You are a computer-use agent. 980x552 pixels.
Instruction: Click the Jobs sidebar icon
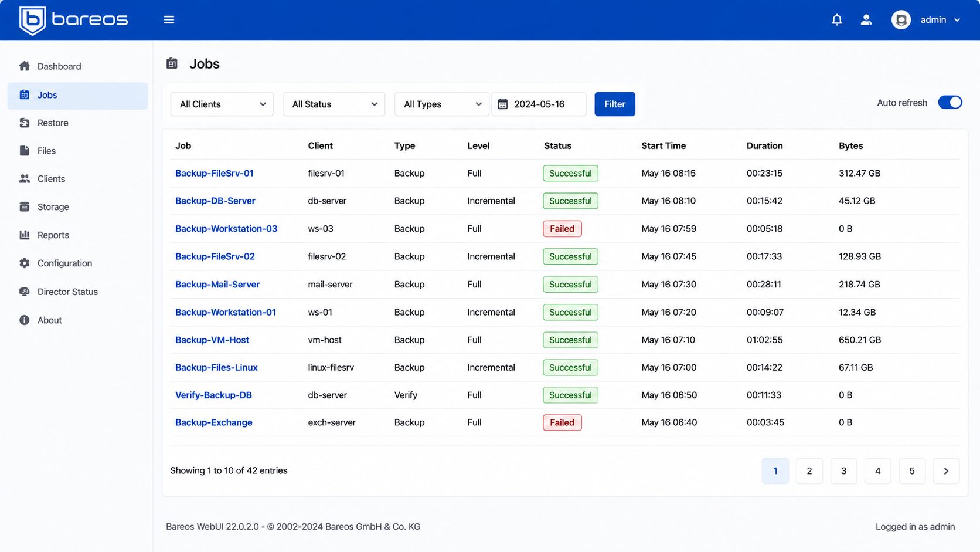(x=25, y=94)
